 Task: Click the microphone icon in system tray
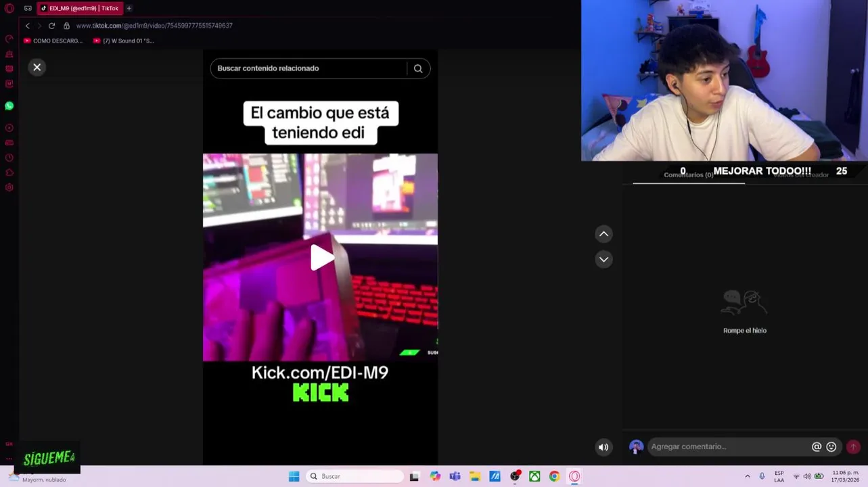tap(762, 476)
